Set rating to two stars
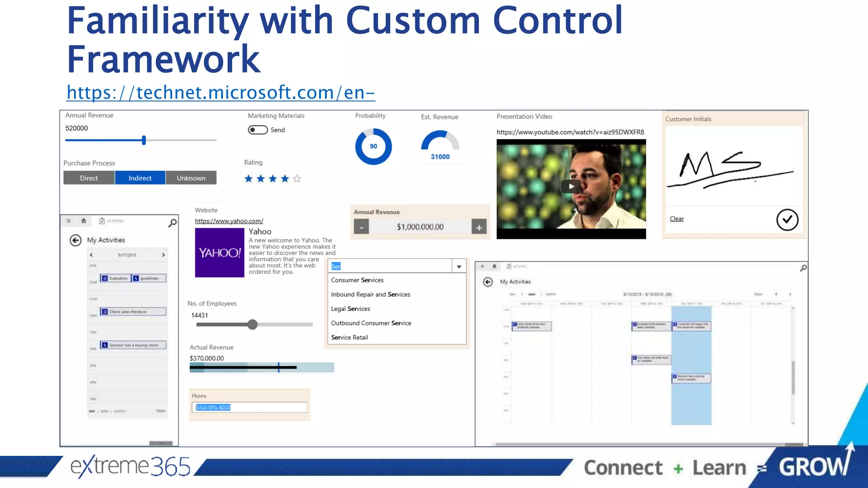Viewport: 868px width, 488px height. coord(261,179)
